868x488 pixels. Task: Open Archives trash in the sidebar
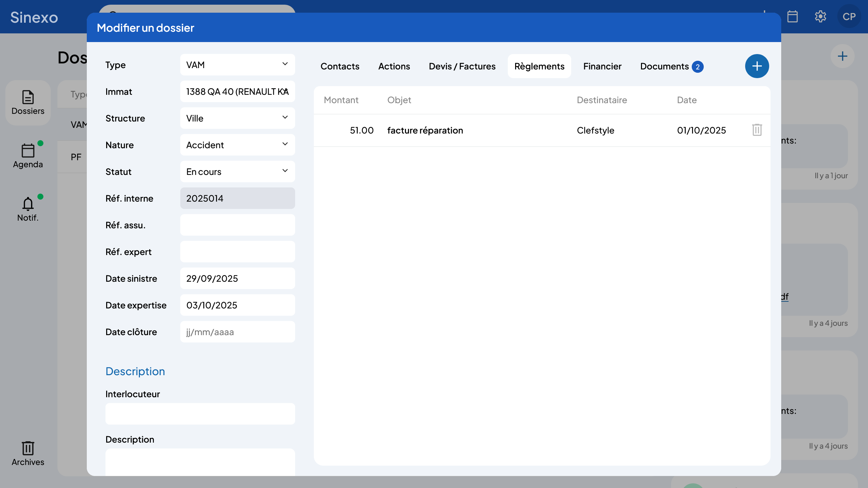(28, 453)
